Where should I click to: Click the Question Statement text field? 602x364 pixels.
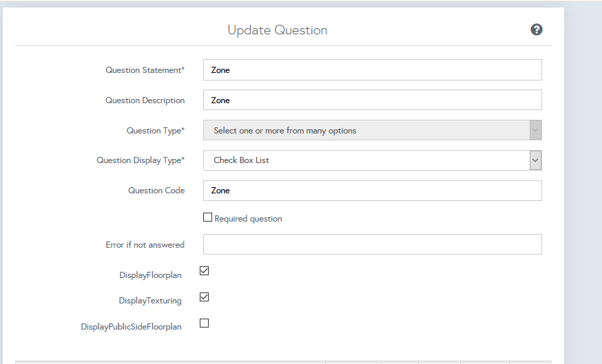point(372,70)
